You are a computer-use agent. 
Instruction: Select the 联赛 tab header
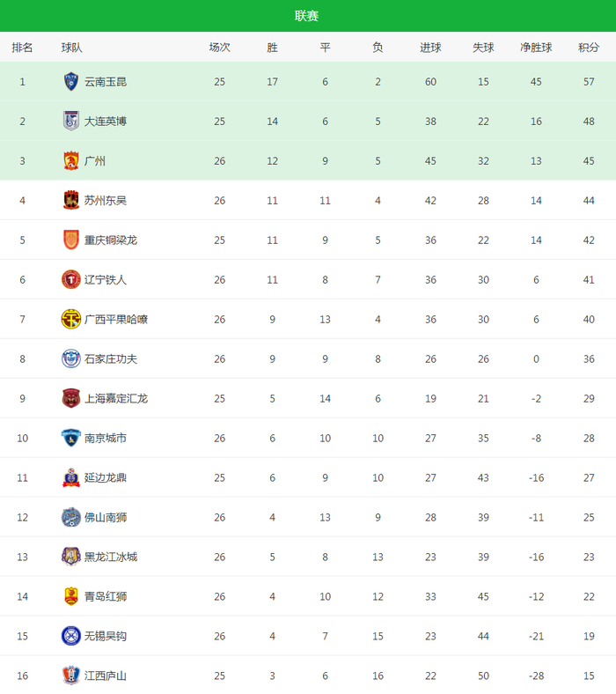pos(307,16)
